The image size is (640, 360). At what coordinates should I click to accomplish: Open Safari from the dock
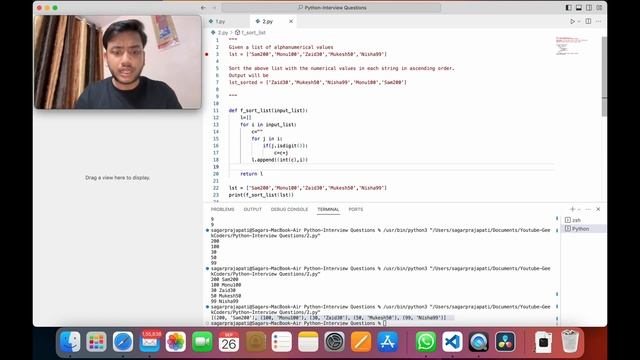[123, 342]
